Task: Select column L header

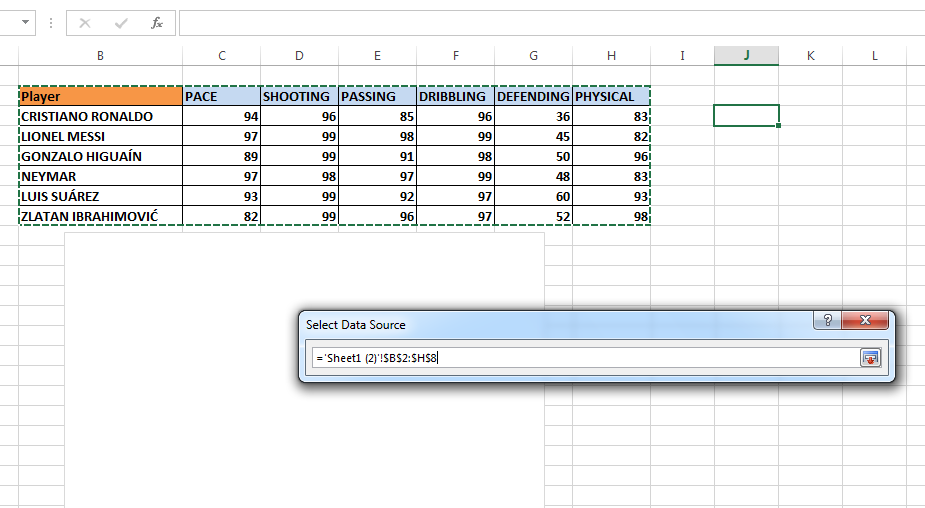Action: click(874, 55)
